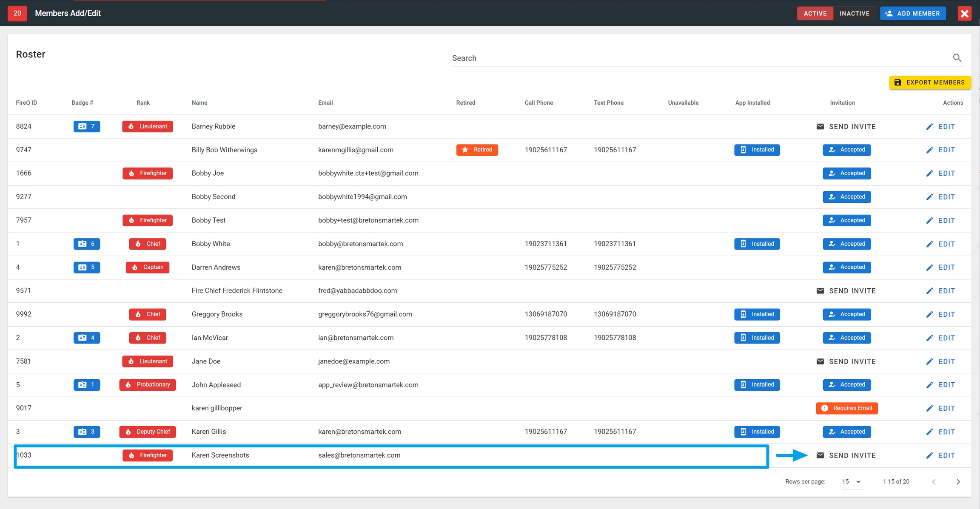The width and height of the screenshot is (980, 509).
Task: Close the Members Add/Edit panel
Action: coord(964,13)
